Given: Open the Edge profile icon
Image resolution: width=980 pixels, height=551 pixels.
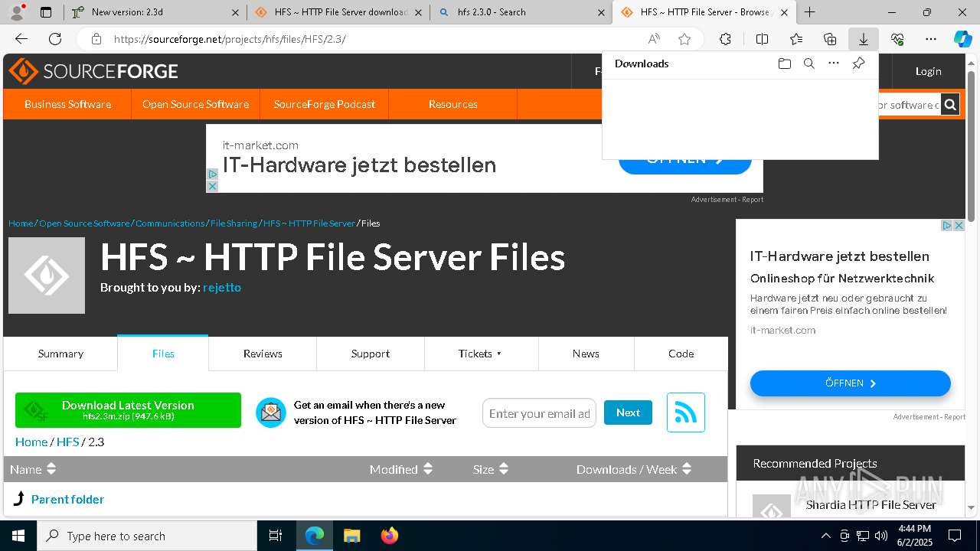Looking at the screenshot, I should tap(17, 12).
